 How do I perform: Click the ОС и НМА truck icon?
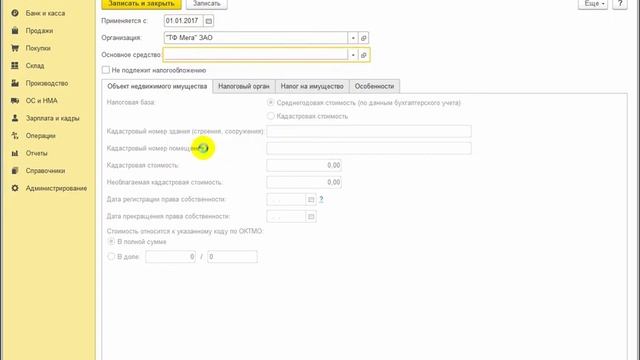point(15,101)
